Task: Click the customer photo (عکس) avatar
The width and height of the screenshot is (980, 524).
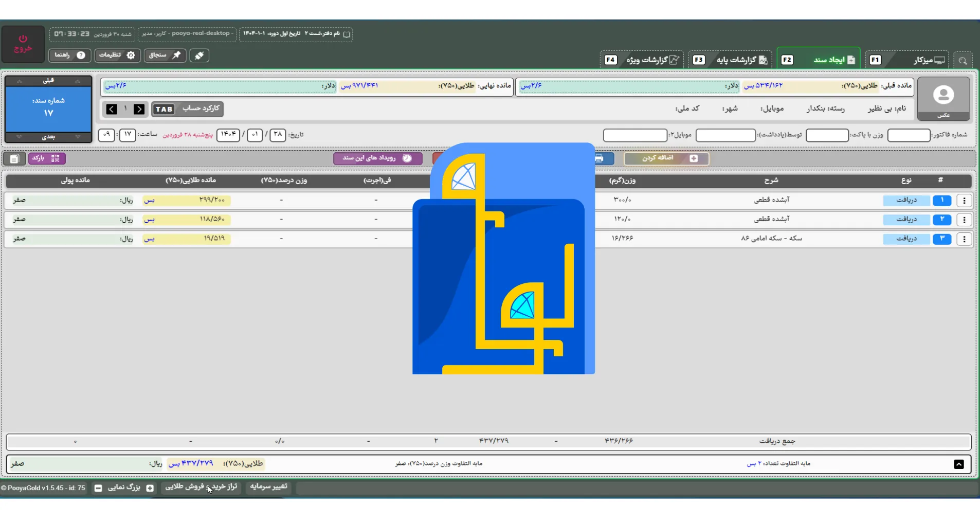Action: coord(943,99)
